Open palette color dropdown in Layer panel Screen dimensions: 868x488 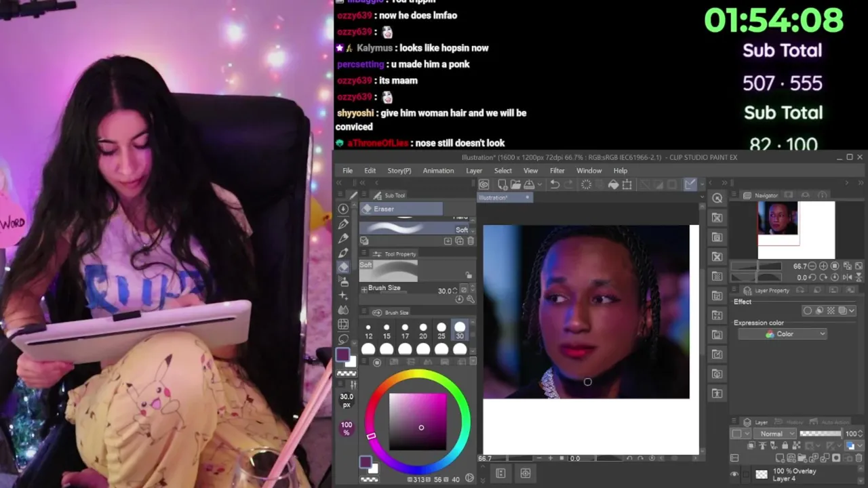tap(740, 434)
